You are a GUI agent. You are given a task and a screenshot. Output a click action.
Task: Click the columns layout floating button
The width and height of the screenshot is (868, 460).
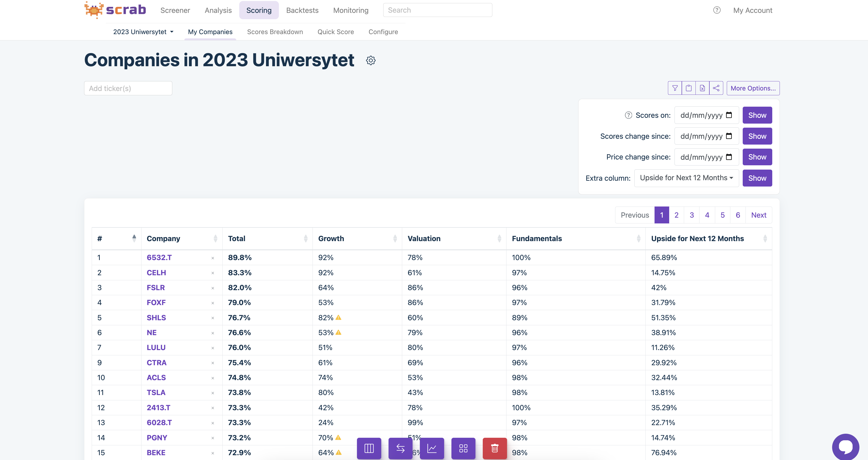[x=369, y=448]
